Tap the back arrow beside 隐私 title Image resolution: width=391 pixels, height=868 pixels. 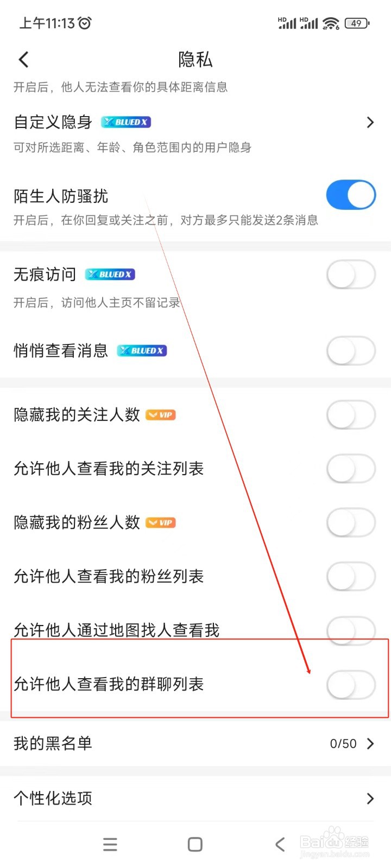tap(23, 60)
